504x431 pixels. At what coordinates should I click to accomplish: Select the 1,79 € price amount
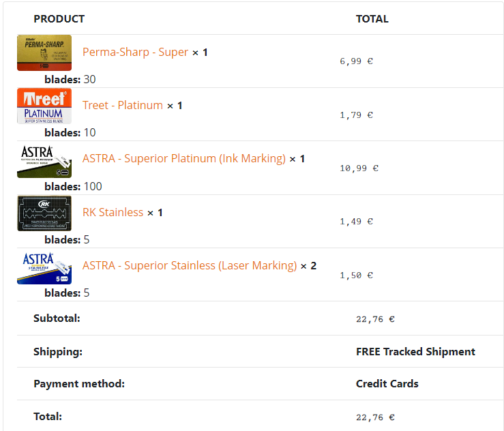pos(356,115)
